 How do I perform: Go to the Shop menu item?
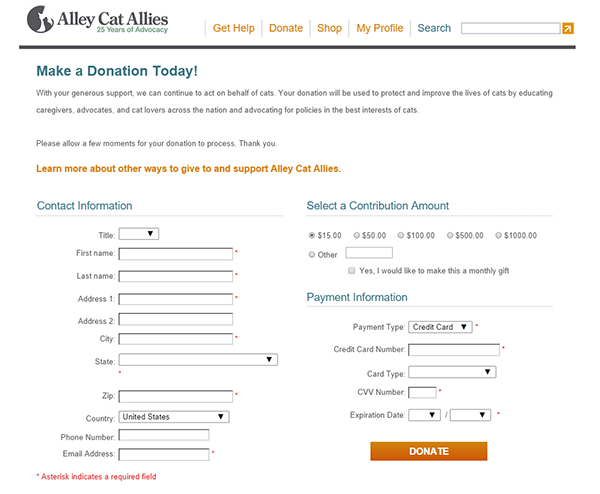click(x=329, y=28)
